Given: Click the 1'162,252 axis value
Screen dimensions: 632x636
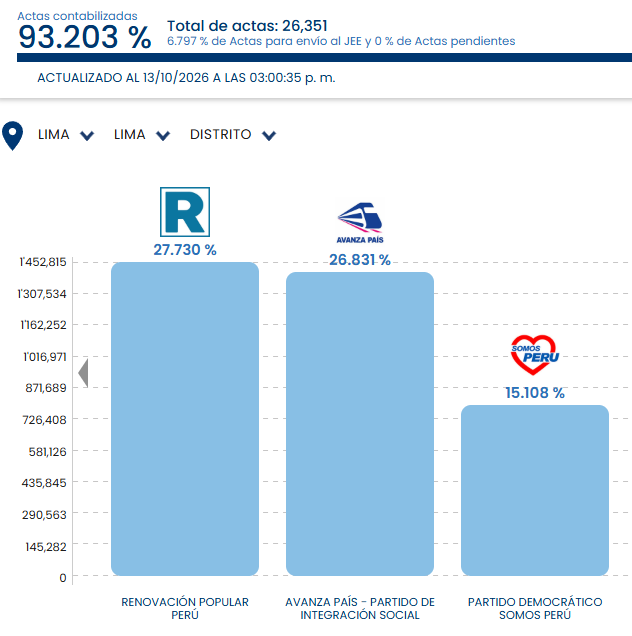Looking at the screenshot, I should click(x=43, y=325).
